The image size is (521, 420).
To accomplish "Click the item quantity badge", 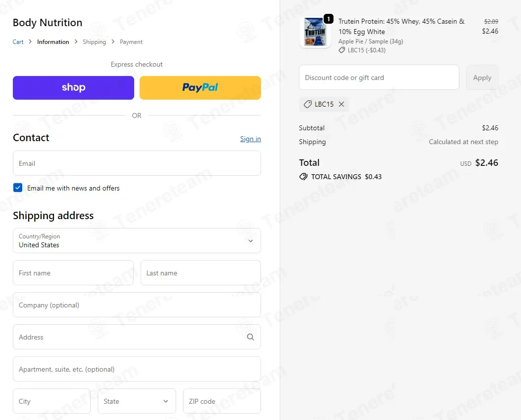I will pos(328,19).
